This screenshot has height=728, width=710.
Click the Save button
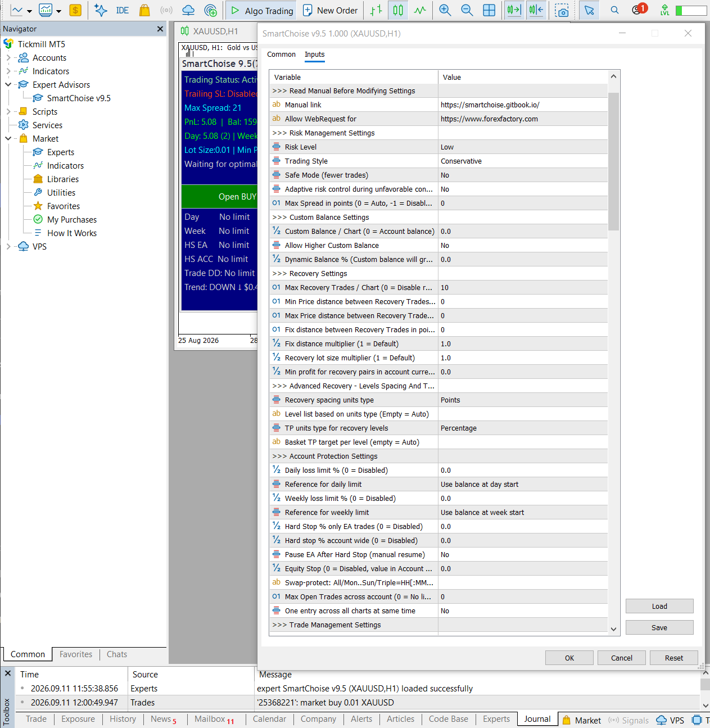[x=659, y=627]
